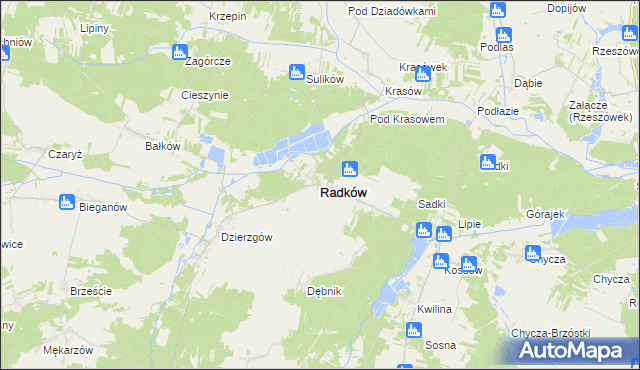Image resolution: width=640 pixels, height=370 pixels.
Task: Click the Kwilina place label
Action: coord(434,309)
